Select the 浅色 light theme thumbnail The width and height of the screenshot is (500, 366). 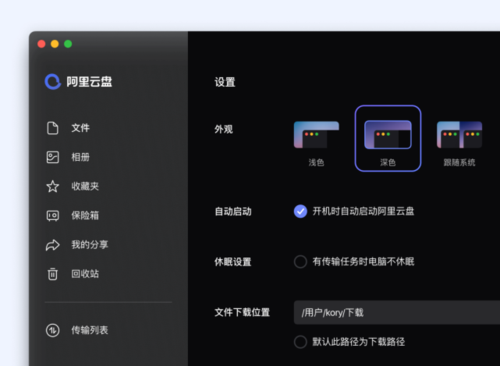coord(316,135)
